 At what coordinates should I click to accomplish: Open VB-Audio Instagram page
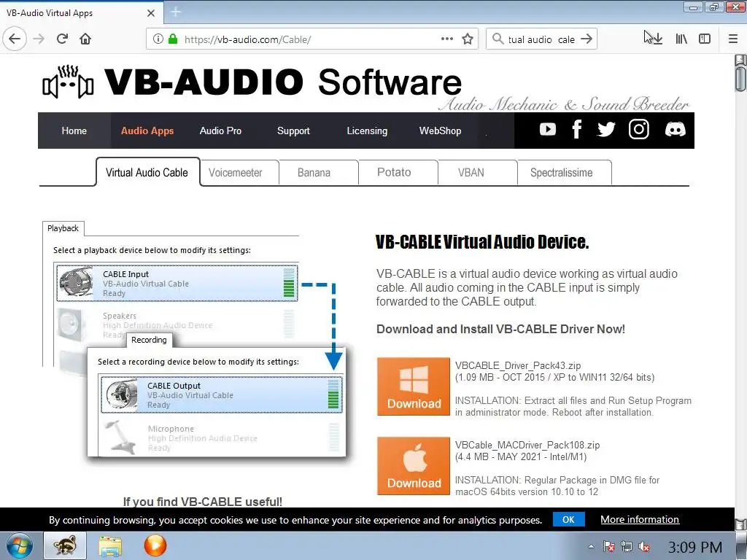pos(639,130)
